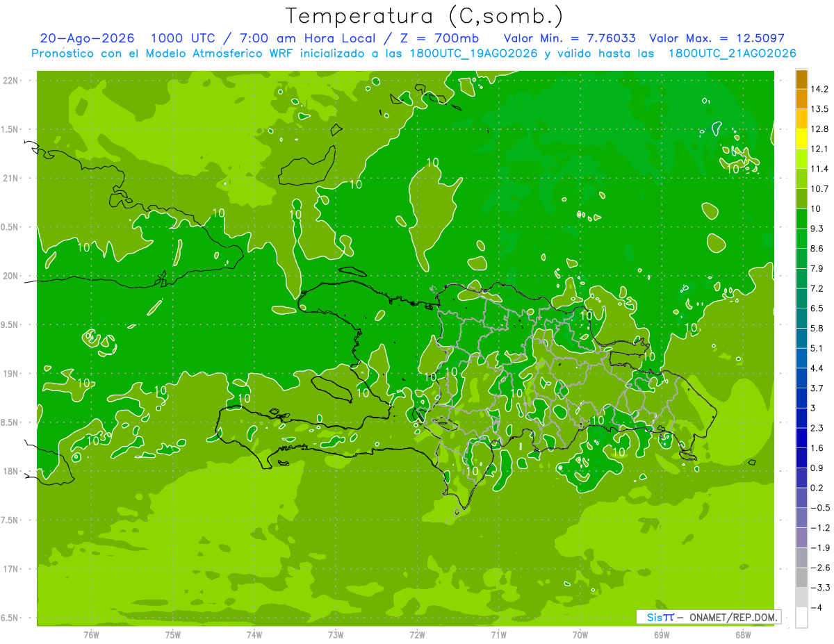Click the "75W" longitude axis label
This screenshot has height=644, width=834.
pyautogui.click(x=173, y=634)
